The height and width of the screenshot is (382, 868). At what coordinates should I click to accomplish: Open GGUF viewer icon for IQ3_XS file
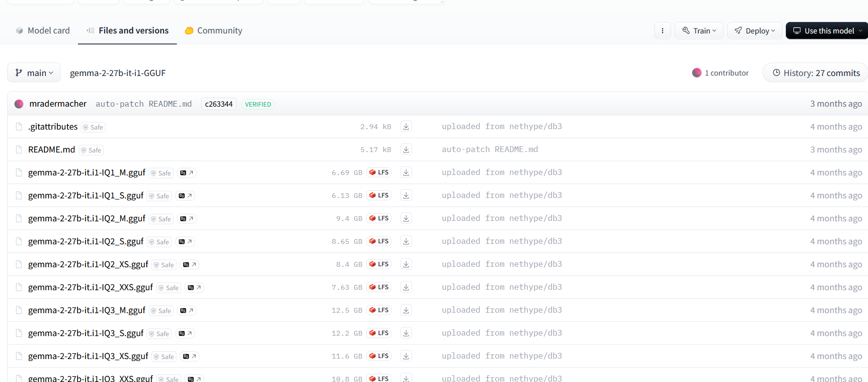point(189,356)
